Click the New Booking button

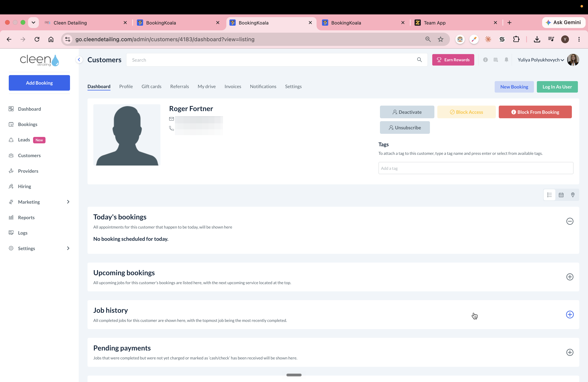click(x=514, y=87)
